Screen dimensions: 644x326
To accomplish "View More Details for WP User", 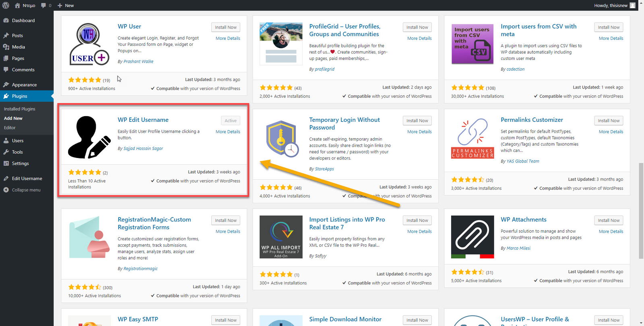I will [x=228, y=39].
